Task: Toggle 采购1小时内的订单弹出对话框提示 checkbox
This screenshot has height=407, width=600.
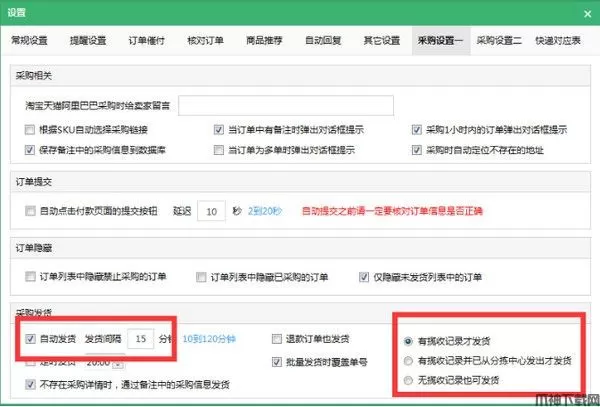Action: point(417,130)
